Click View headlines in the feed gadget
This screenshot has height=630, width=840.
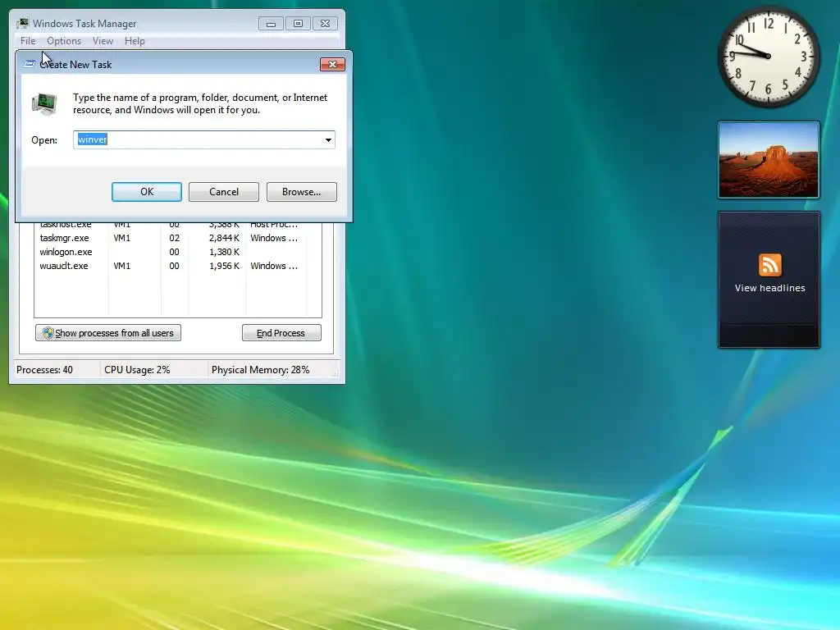(x=769, y=288)
